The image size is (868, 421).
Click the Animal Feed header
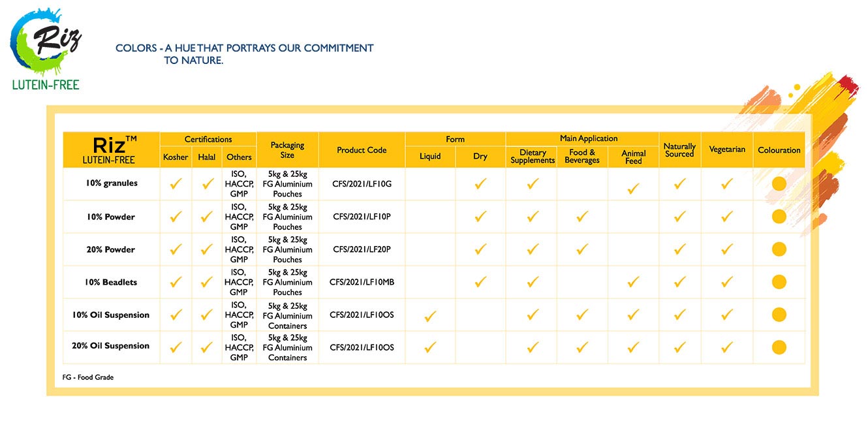click(633, 157)
